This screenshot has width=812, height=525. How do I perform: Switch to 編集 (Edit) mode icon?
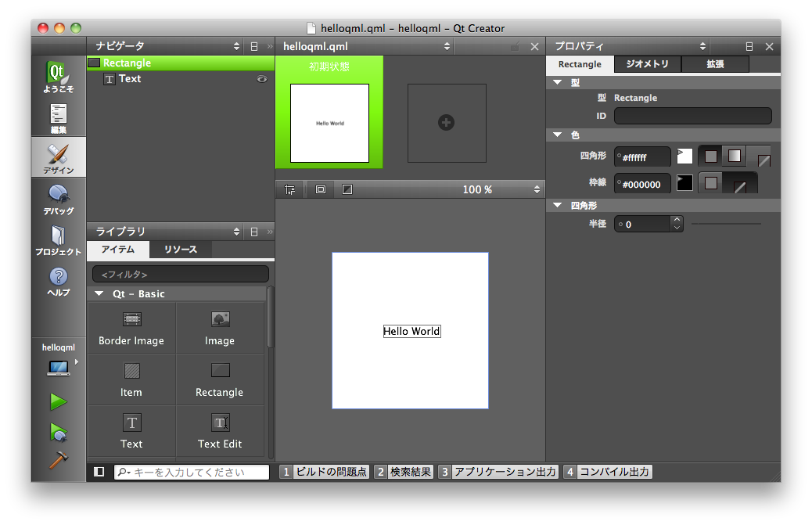tap(59, 117)
